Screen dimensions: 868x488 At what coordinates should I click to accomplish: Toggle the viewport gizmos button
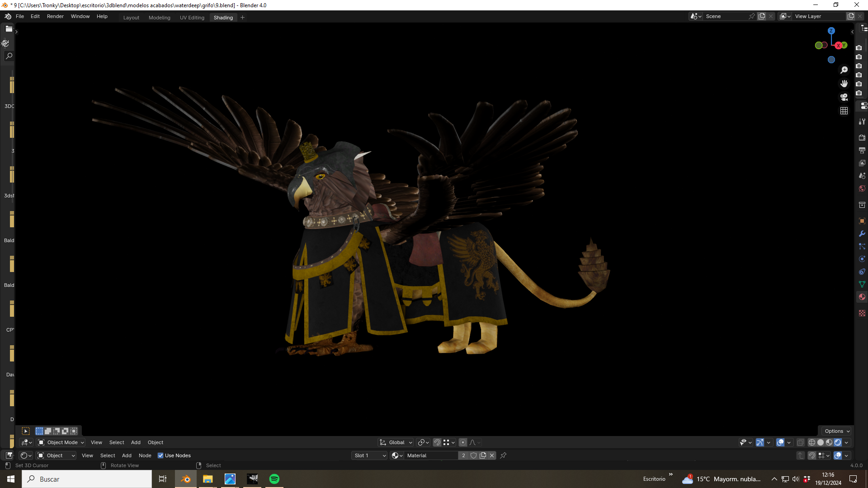pos(760,442)
